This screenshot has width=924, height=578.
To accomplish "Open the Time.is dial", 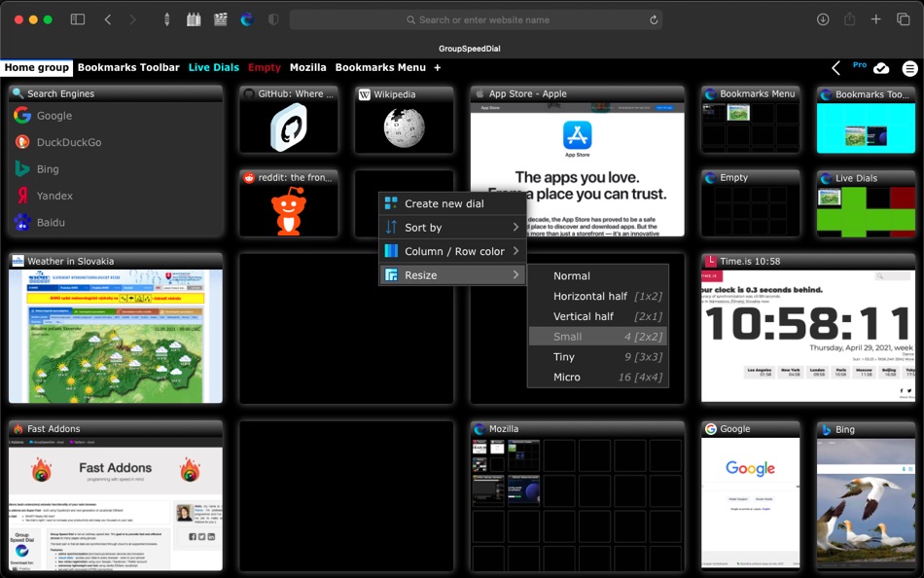I will click(808, 329).
